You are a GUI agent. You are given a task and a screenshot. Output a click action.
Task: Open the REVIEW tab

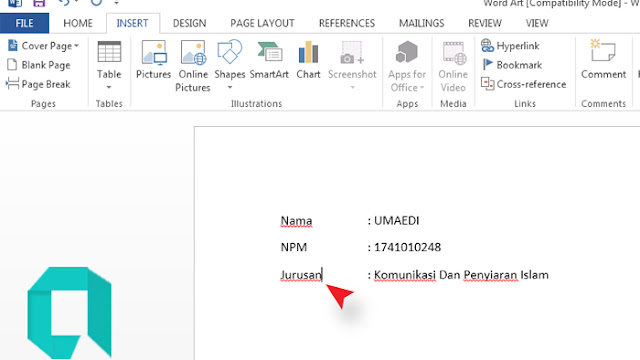pos(485,23)
